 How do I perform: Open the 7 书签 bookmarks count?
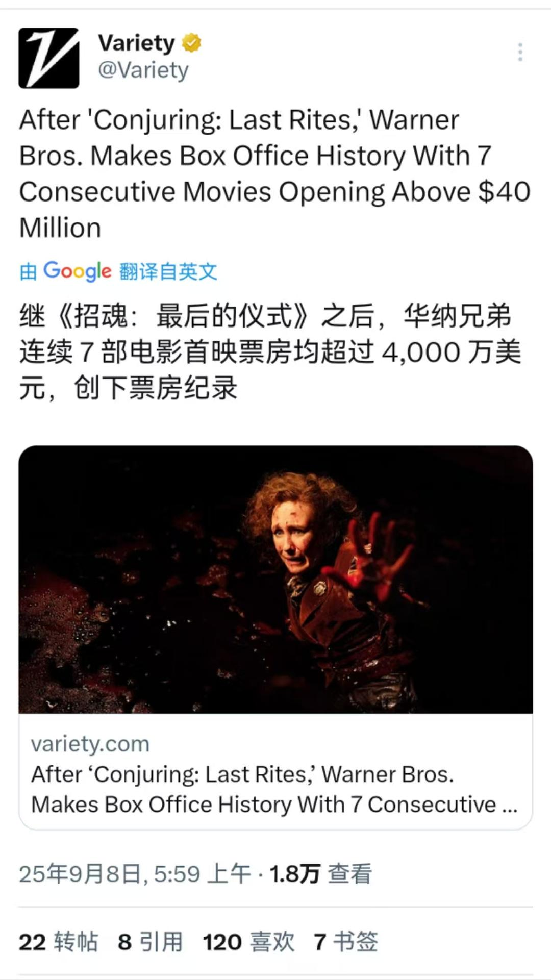click(x=346, y=942)
